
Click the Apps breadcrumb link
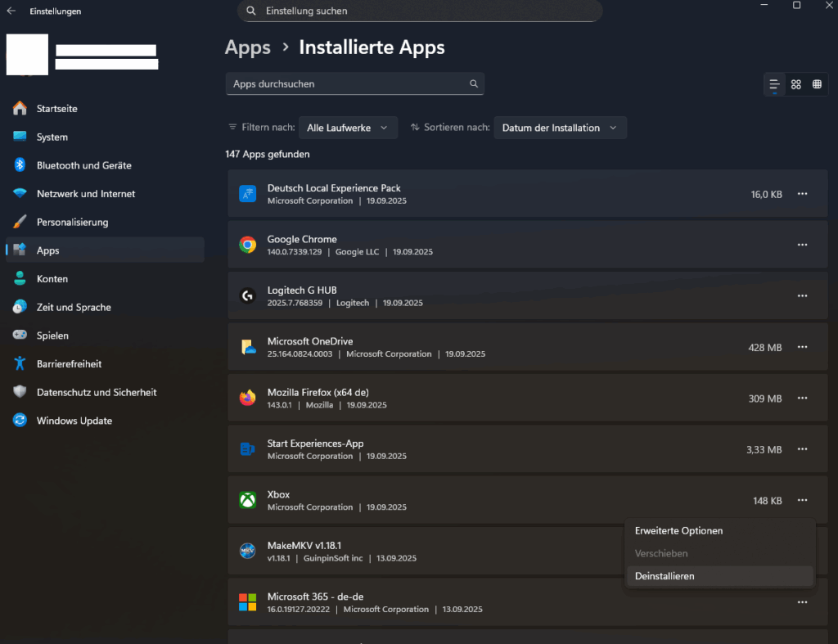click(x=247, y=47)
